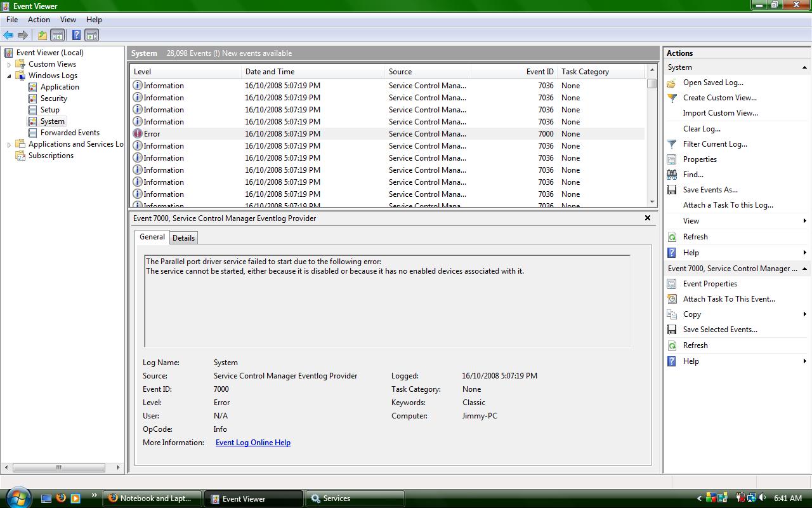Show hidden tray icons with the chevron
Screen dimensions: 812x508
[x=700, y=498]
